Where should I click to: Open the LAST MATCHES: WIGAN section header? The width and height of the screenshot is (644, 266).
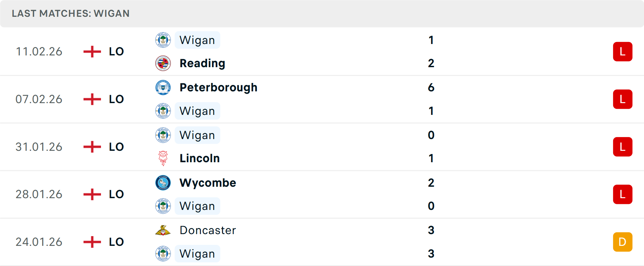point(70,13)
